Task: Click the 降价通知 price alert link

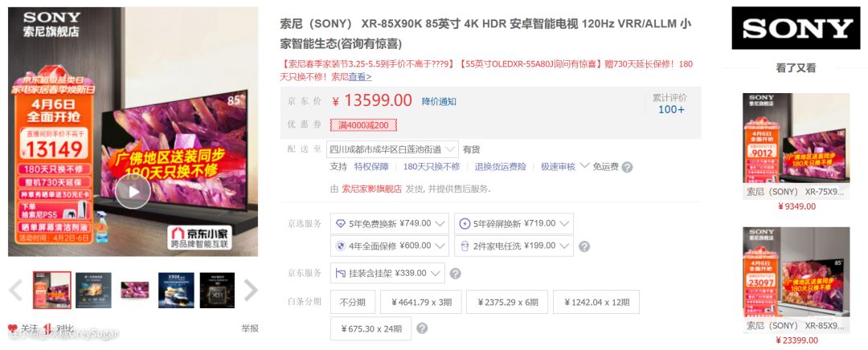Action: click(439, 101)
